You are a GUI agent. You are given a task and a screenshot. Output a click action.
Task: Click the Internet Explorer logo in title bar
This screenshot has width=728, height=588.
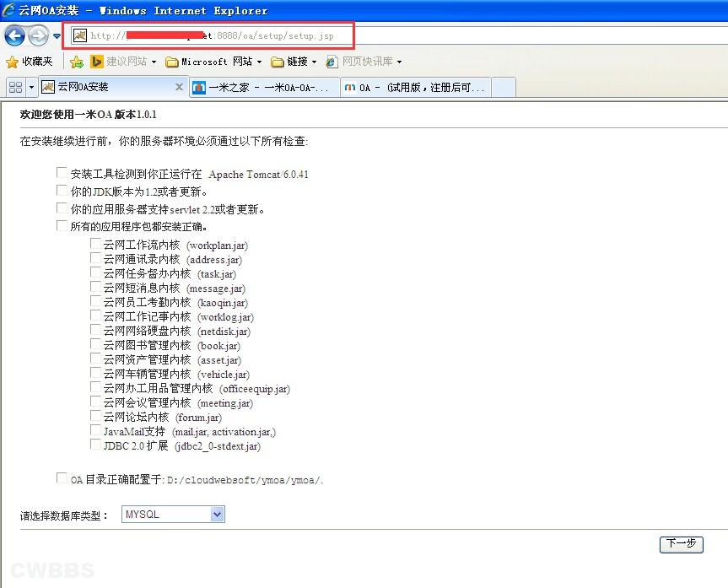(8, 10)
